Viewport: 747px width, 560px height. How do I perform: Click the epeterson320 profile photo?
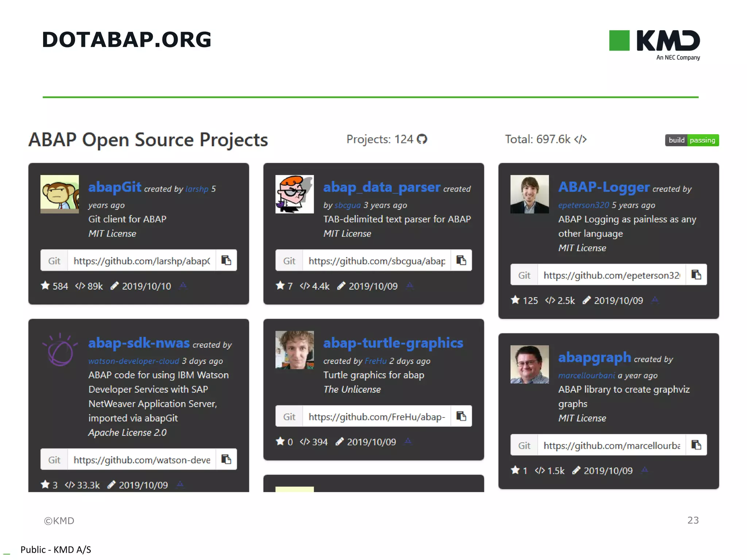(529, 194)
